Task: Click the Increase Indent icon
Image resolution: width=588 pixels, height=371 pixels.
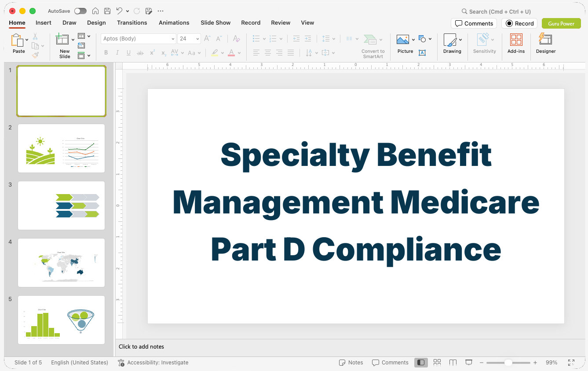Action: click(x=308, y=39)
